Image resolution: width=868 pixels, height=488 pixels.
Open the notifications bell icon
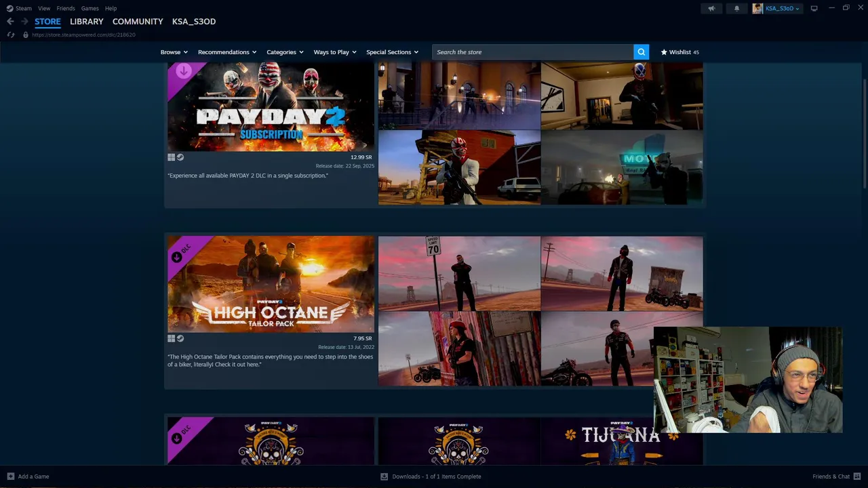point(737,8)
